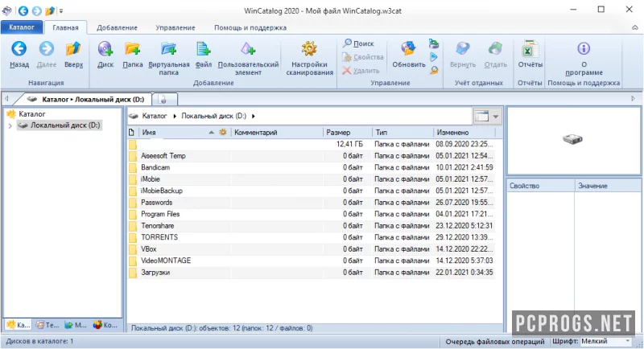The image size is (644, 349).
Task: Open the arrow after the Локальный диск (D:) breadcrumb
Action: [x=253, y=116]
